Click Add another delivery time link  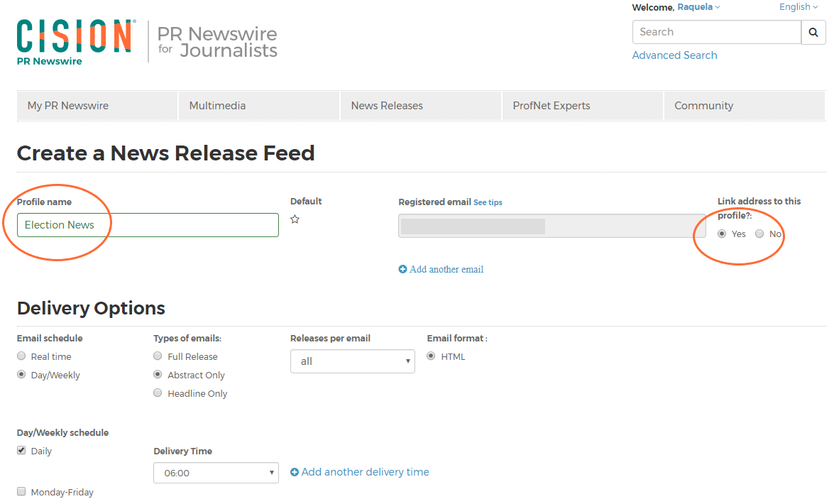(365, 472)
